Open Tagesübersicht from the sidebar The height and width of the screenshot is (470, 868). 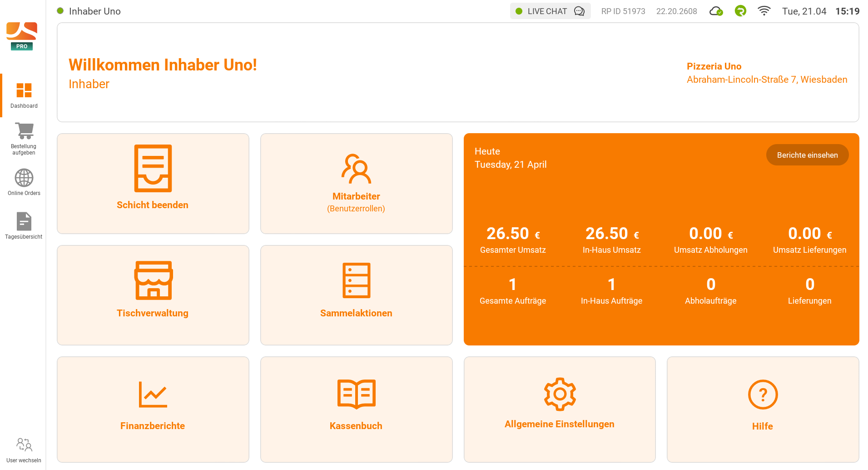24,225
